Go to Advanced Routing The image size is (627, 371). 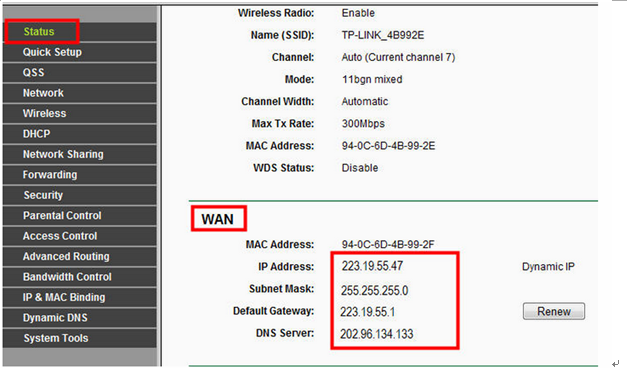click(66, 256)
